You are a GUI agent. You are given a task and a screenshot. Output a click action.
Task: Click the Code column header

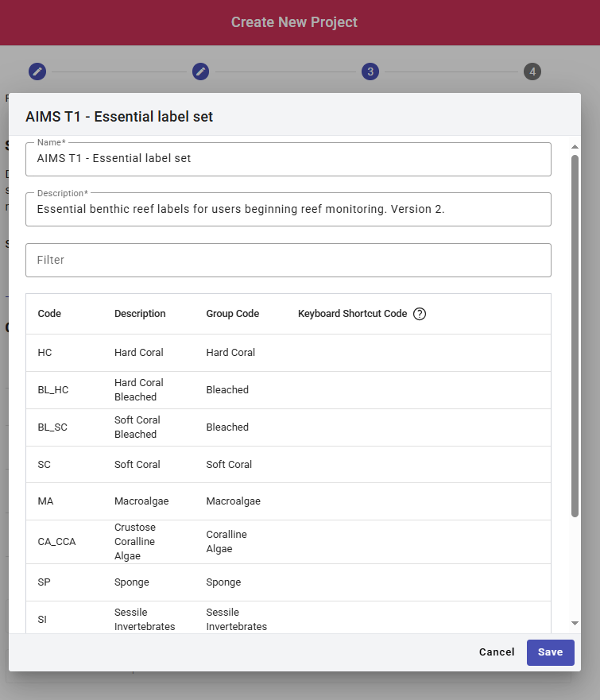pyautogui.click(x=49, y=314)
